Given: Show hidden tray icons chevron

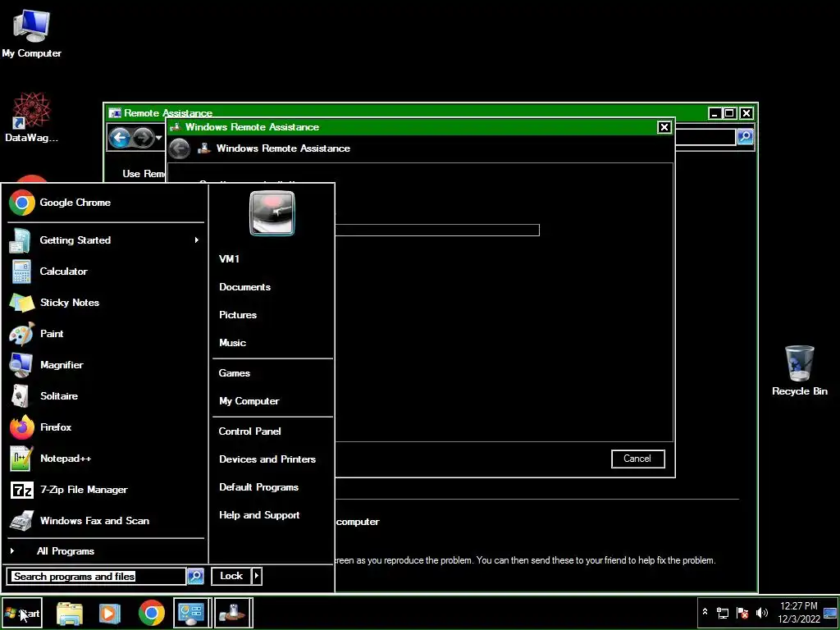Looking at the screenshot, I should 705,612.
